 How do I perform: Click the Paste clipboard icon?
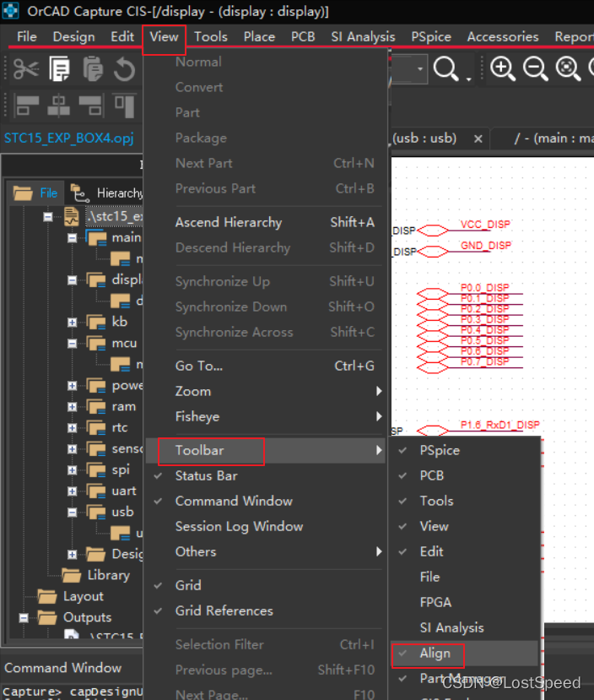pyautogui.click(x=92, y=69)
